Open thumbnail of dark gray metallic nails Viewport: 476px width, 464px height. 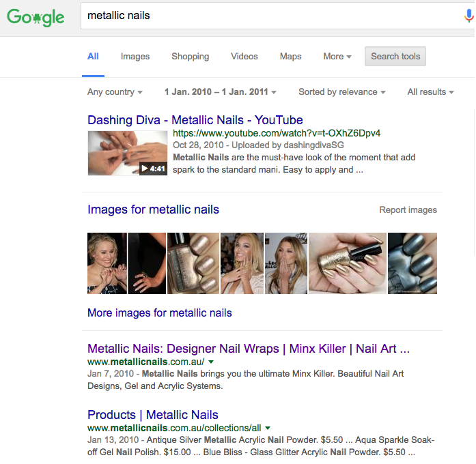tap(412, 263)
